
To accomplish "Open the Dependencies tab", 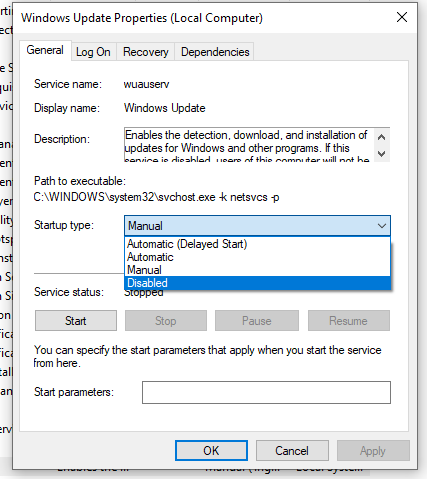I will click(215, 52).
